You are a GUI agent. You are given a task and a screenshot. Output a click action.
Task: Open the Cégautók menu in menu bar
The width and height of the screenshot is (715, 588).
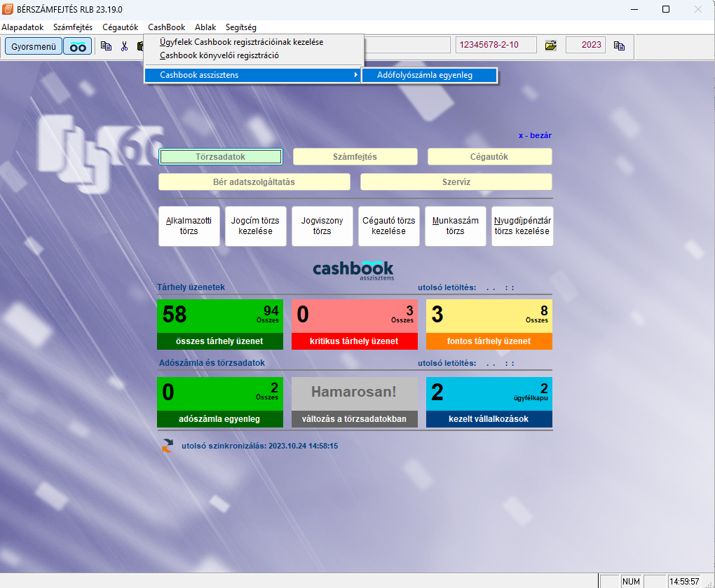[x=120, y=27]
